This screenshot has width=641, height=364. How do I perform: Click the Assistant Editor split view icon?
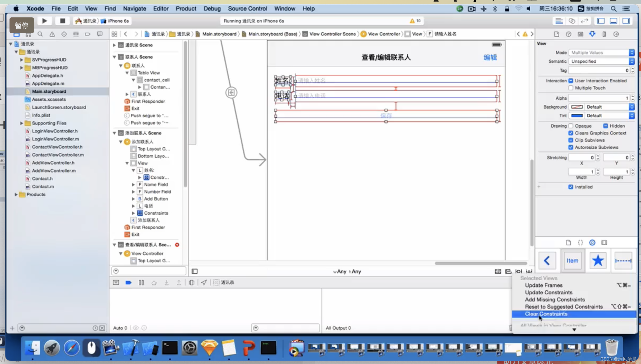[572, 21]
